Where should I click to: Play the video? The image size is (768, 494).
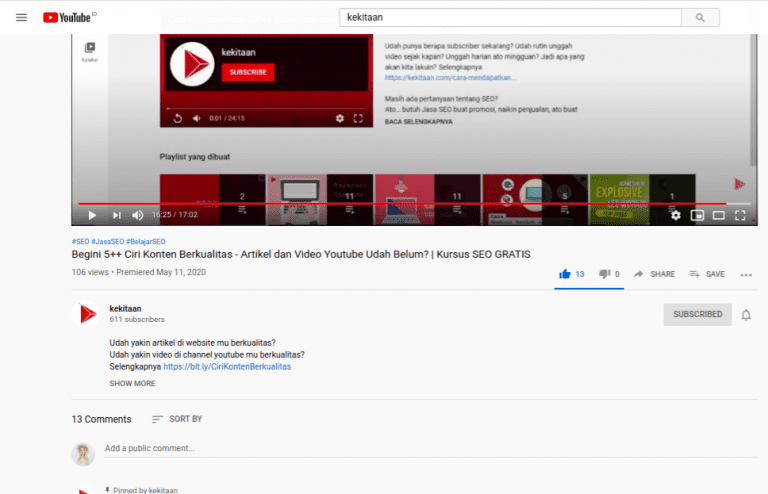click(92, 215)
